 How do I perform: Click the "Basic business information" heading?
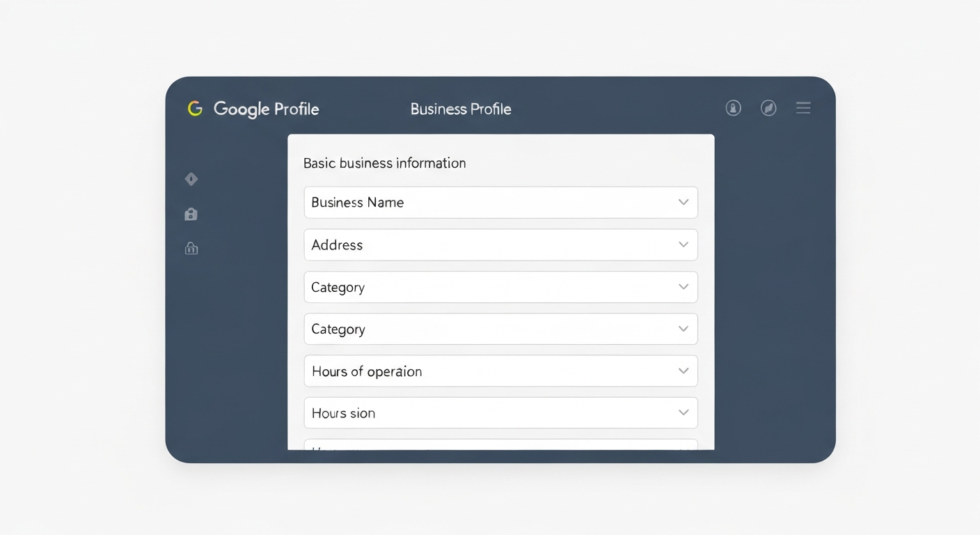click(384, 163)
